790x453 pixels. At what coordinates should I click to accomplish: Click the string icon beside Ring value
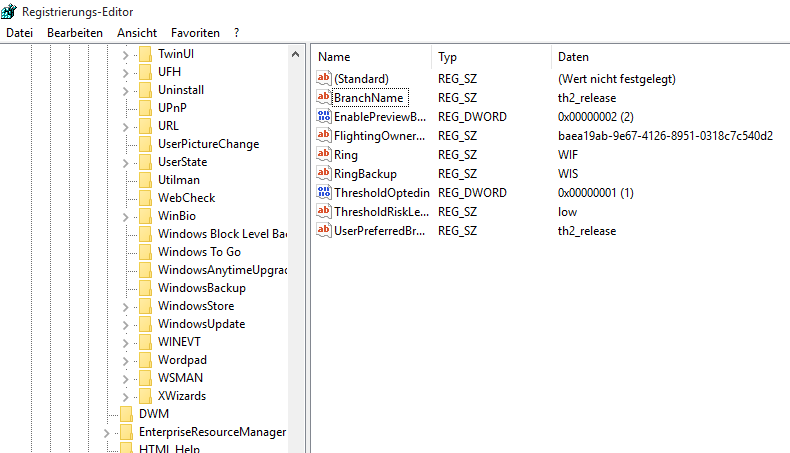pyautogui.click(x=323, y=154)
